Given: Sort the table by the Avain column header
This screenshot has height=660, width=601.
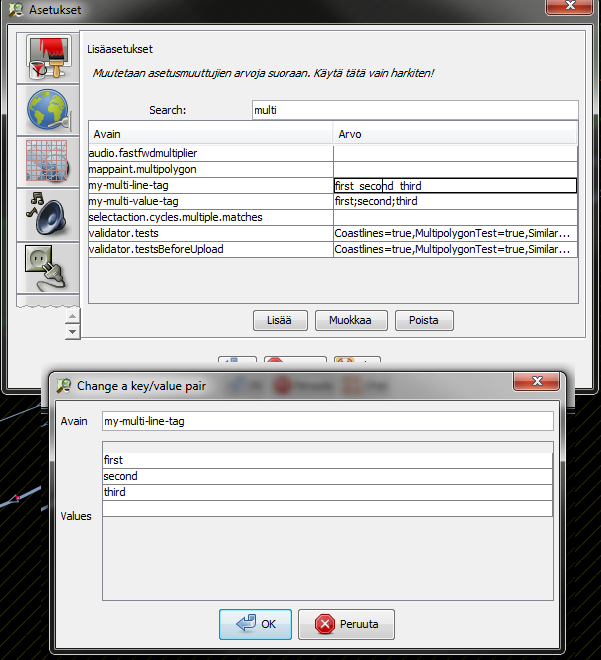Looking at the screenshot, I should (x=210, y=133).
